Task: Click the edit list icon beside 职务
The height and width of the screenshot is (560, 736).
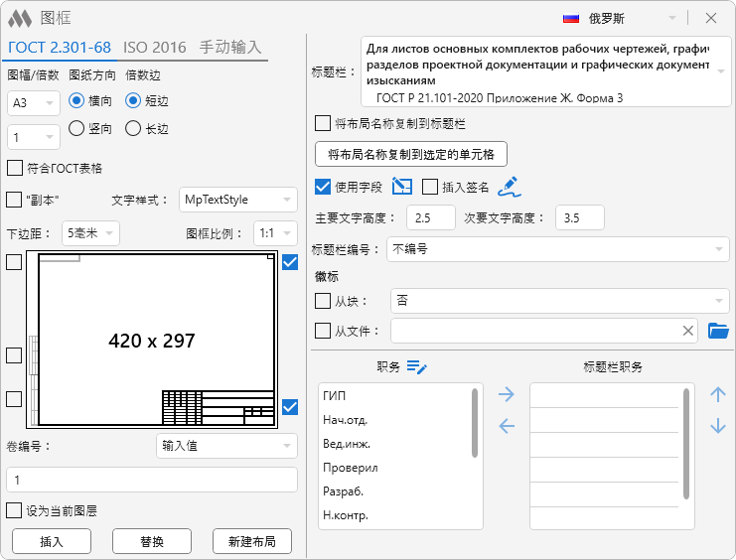Action: [x=417, y=367]
